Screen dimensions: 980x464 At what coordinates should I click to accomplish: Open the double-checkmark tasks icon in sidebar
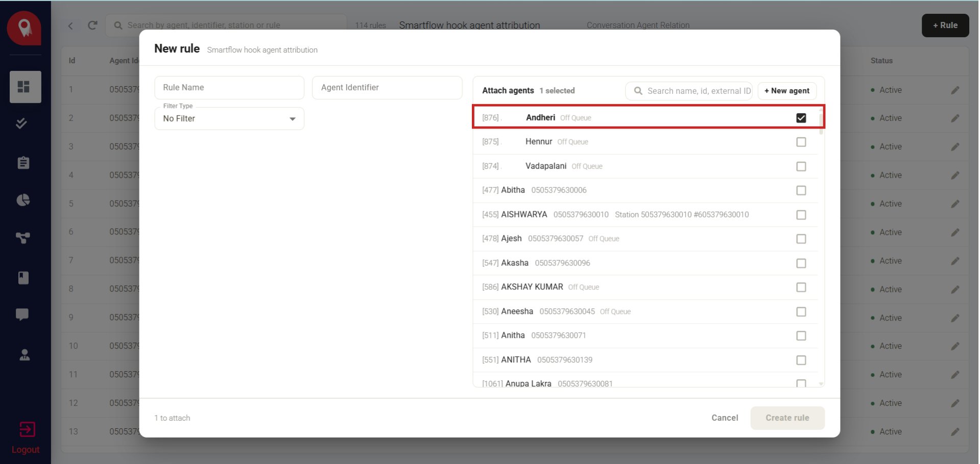[21, 124]
